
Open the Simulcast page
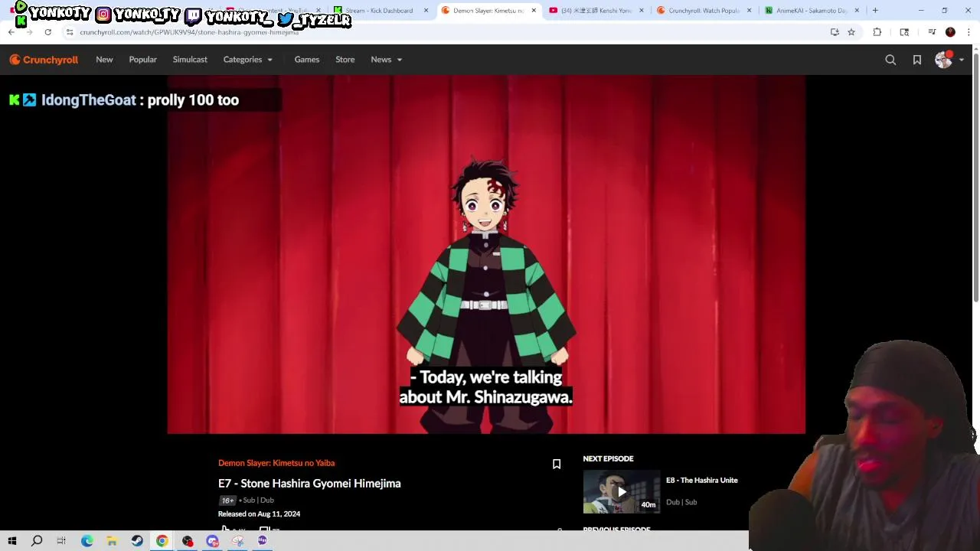click(190, 60)
